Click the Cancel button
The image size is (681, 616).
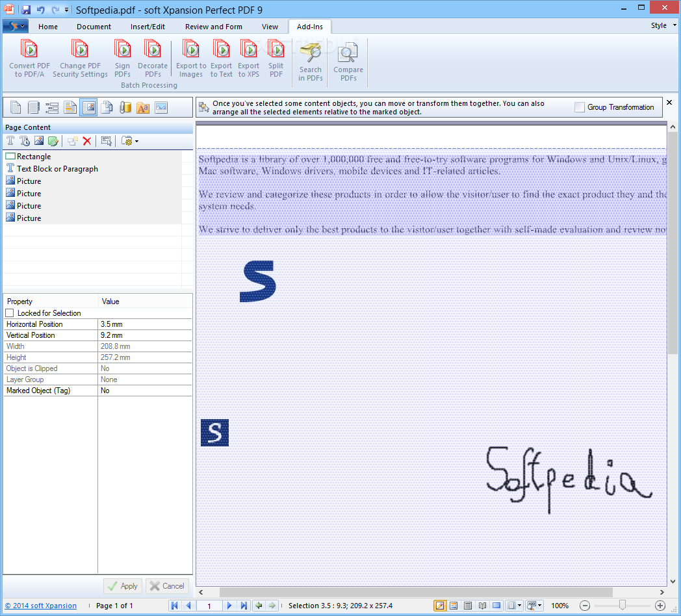coord(168,586)
